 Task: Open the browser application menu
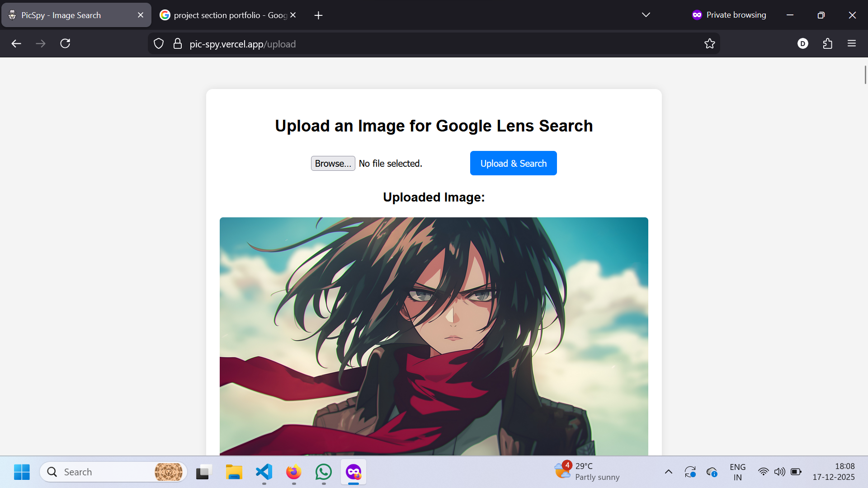(x=852, y=43)
